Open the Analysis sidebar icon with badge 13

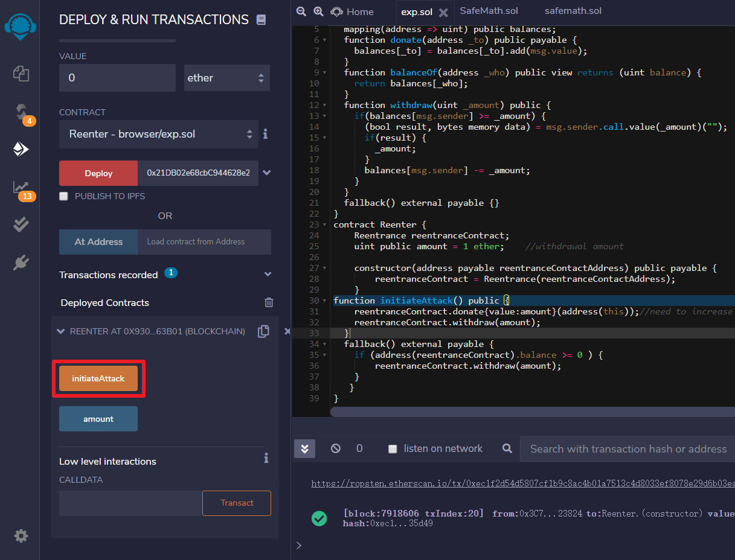[x=21, y=188]
